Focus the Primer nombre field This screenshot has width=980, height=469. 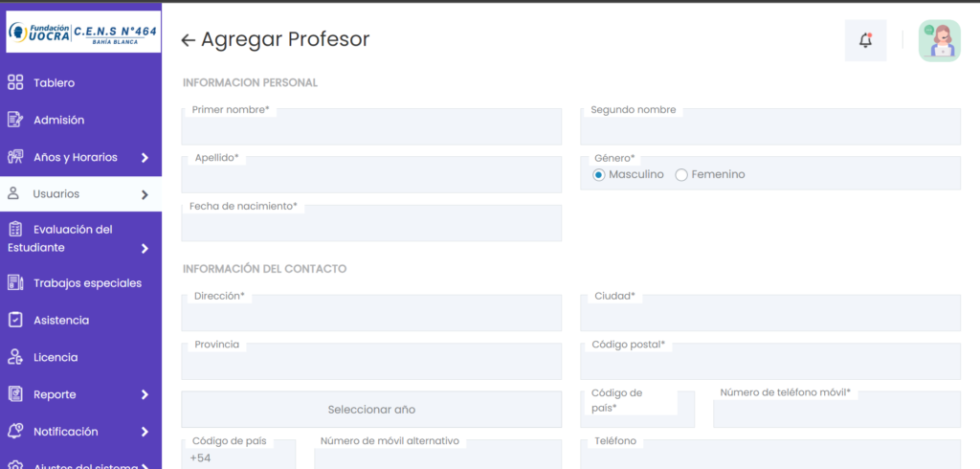point(371,127)
